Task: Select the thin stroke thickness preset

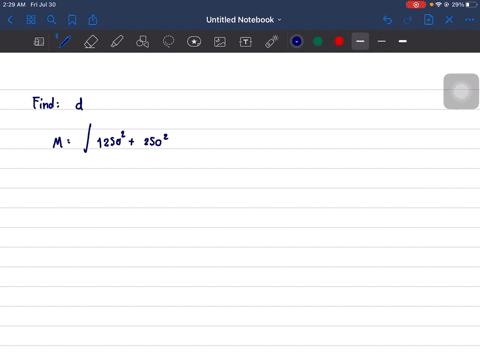Action: click(x=382, y=41)
